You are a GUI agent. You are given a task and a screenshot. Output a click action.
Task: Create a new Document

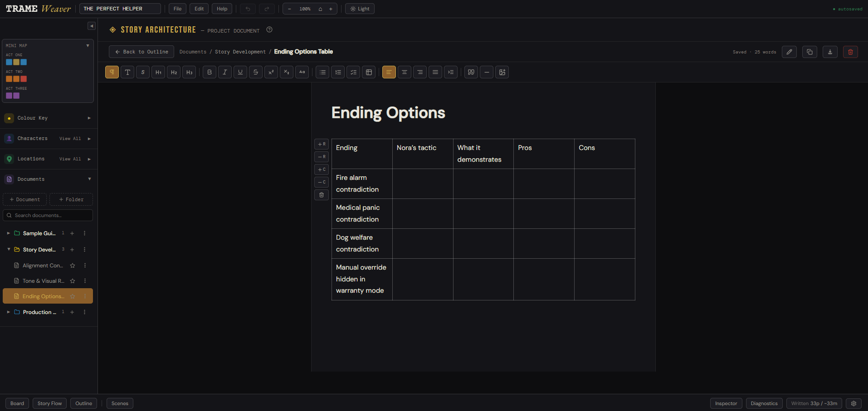click(24, 199)
